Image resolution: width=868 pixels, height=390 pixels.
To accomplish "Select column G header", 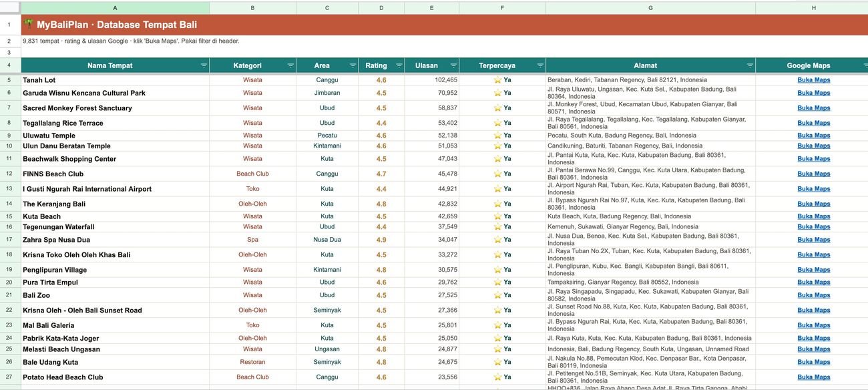I will tap(650, 8).
